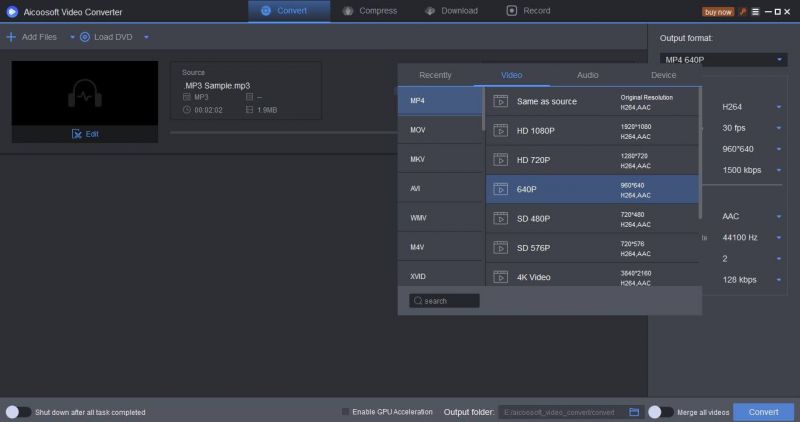
Task: Select the XVID format
Action: click(440, 276)
